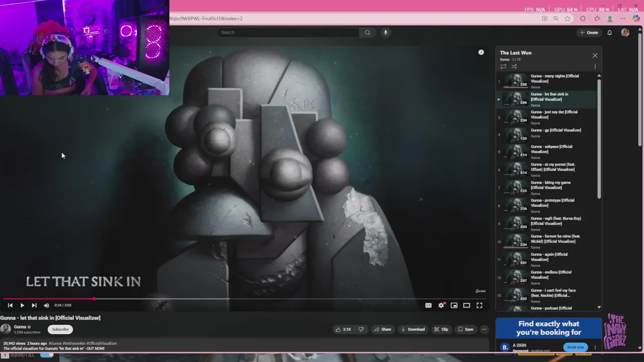
Task: Switch to theater mode view
Action: point(466,305)
